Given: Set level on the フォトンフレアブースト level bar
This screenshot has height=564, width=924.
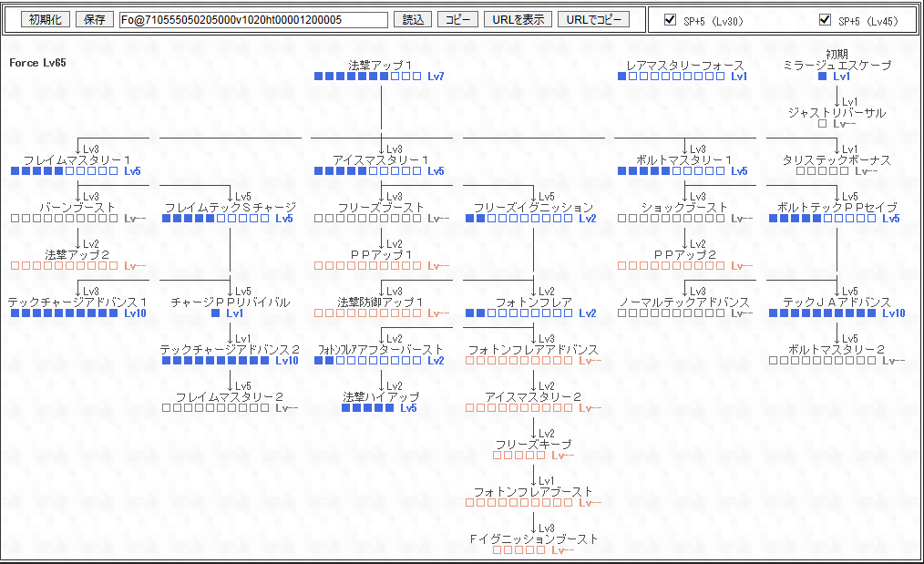Looking at the screenshot, I should click(519, 503).
